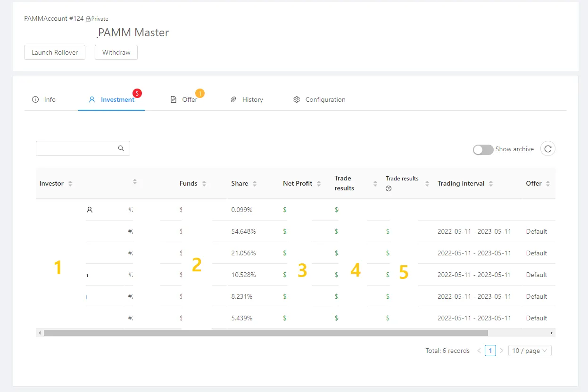Image resolution: width=588 pixels, height=392 pixels.
Task: Sort by Investor column
Action: click(x=70, y=184)
